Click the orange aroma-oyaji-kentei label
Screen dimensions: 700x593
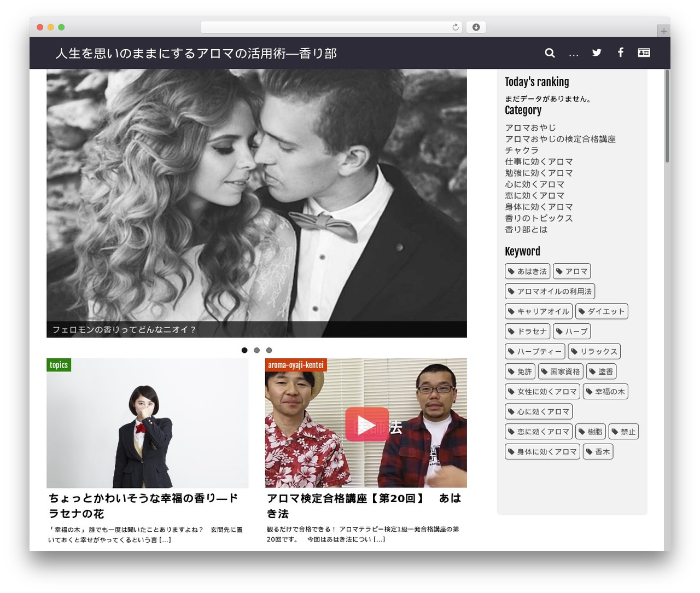pyautogui.click(x=296, y=365)
